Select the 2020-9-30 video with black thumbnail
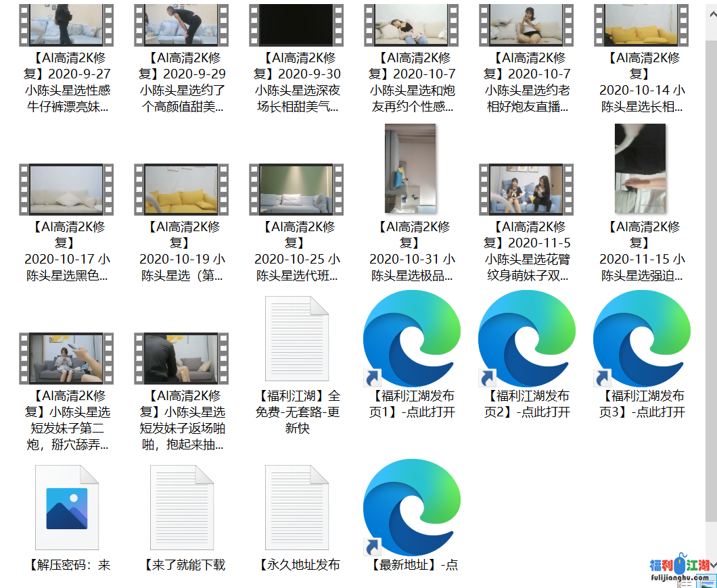The width and height of the screenshot is (717, 588). 296,25
